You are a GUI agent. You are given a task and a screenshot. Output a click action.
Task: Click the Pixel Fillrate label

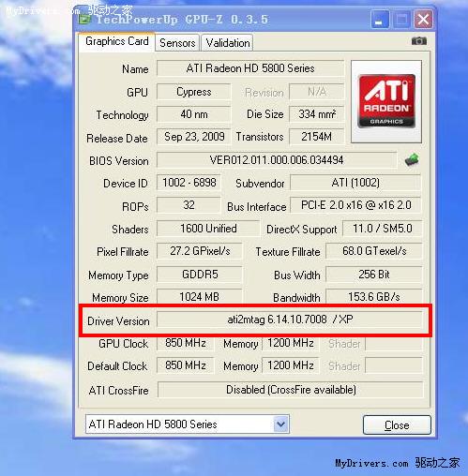click(123, 252)
